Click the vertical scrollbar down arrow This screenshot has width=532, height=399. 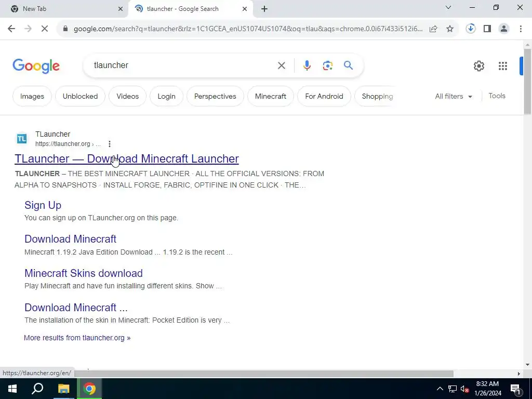pyautogui.click(x=527, y=365)
